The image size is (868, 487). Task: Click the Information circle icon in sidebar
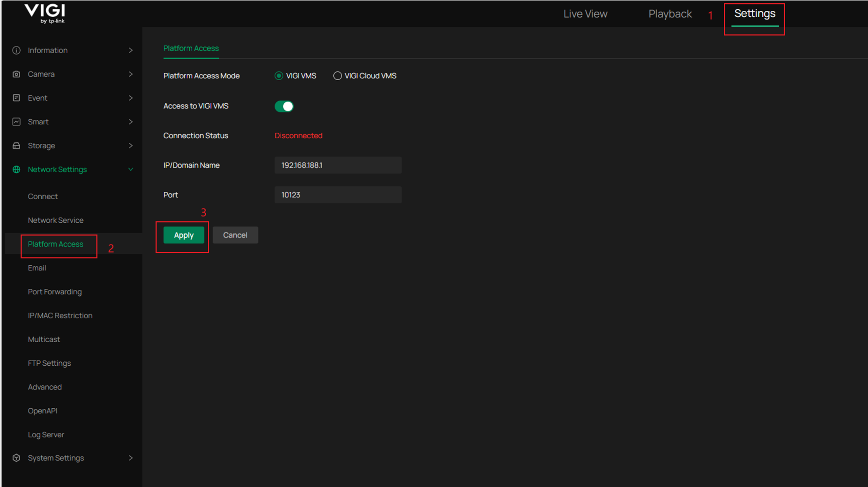point(16,50)
